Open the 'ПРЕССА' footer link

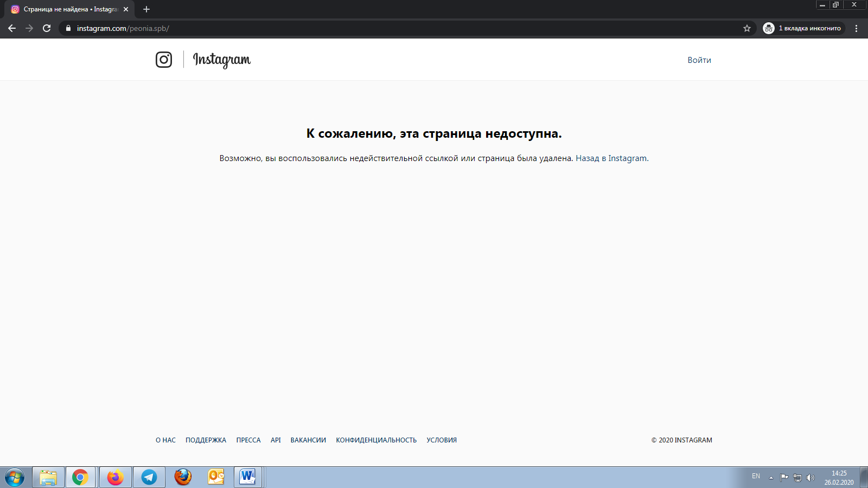pos(248,440)
